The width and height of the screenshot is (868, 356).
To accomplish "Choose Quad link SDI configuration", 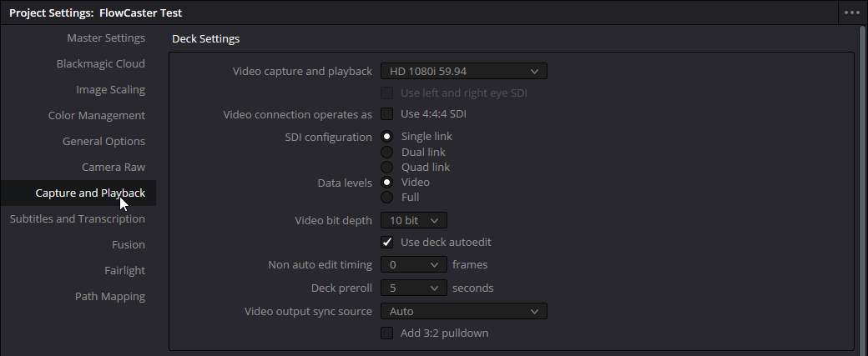I will [387, 167].
